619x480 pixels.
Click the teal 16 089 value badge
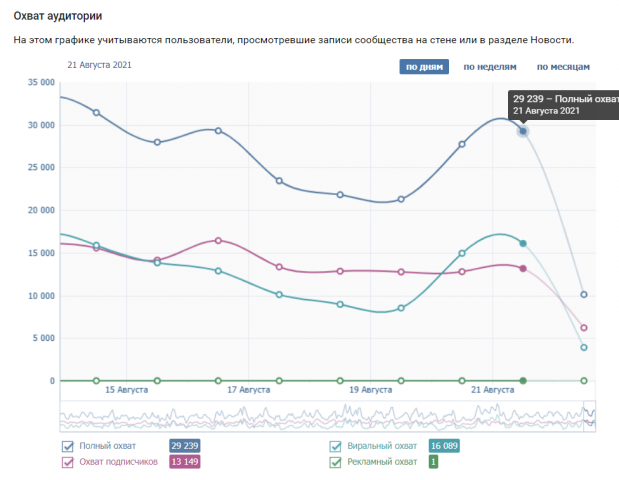(x=444, y=446)
